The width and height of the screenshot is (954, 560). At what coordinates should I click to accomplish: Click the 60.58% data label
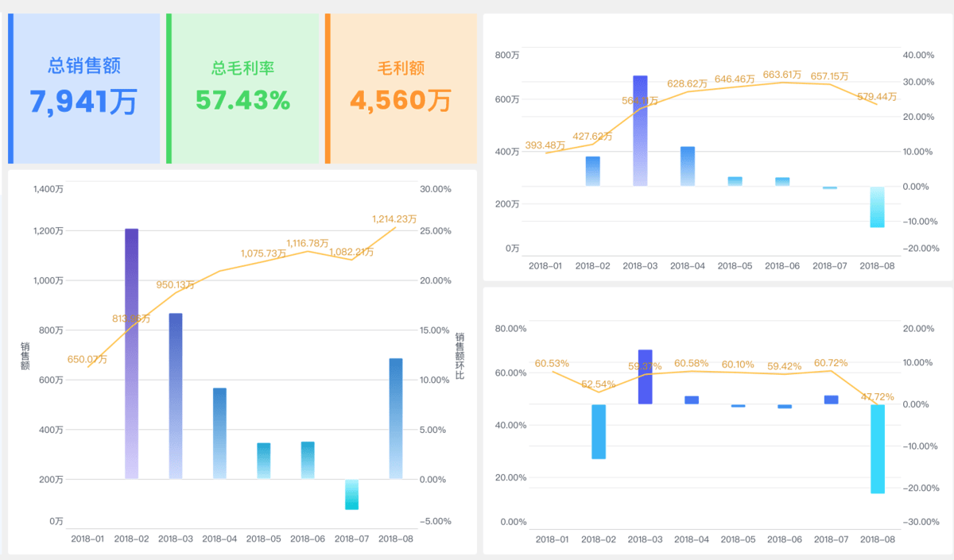pyautogui.click(x=692, y=364)
